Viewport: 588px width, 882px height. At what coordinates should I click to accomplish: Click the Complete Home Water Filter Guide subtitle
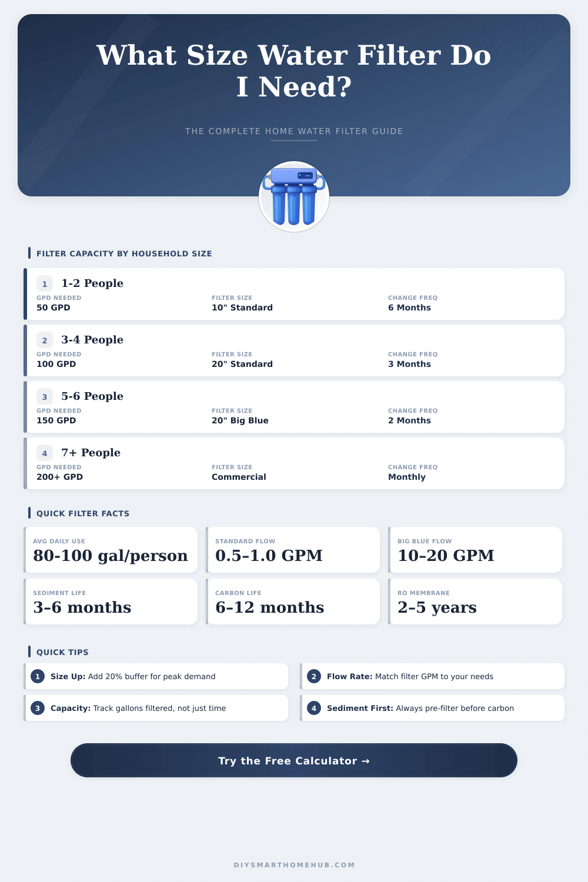(x=294, y=131)
